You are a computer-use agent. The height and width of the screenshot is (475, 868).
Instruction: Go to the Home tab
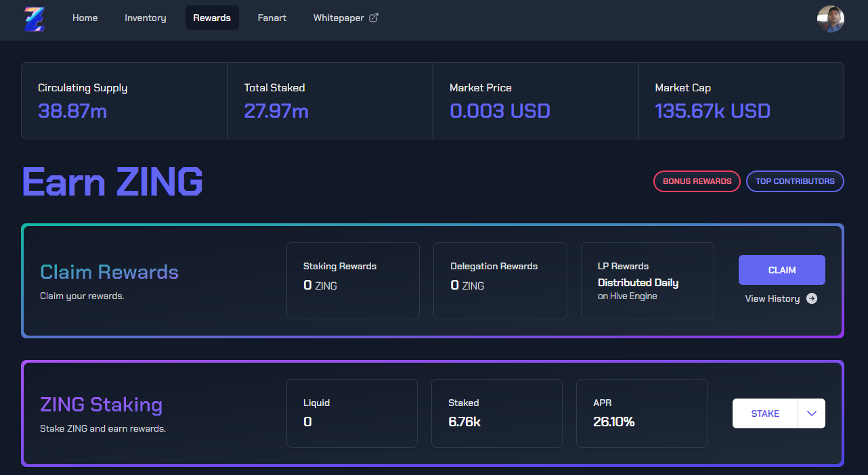point(85,18)
